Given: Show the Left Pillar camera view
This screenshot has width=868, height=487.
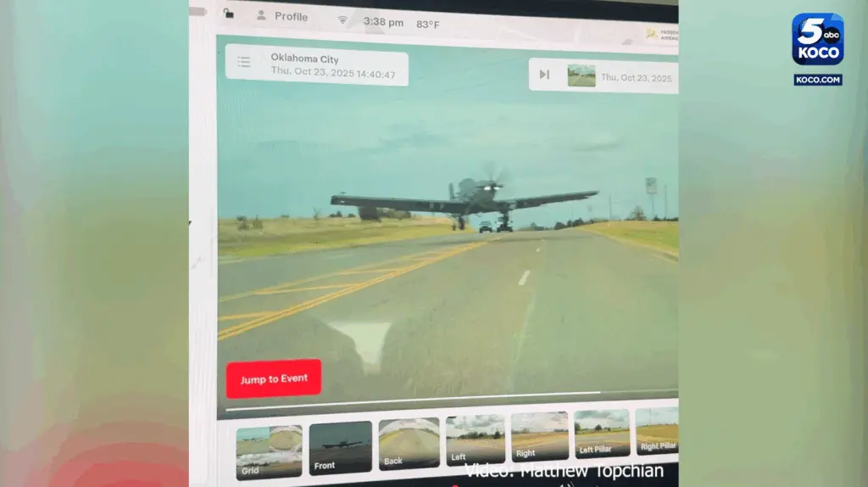Looking at the screenshot, I should click(x=602, y=433).
